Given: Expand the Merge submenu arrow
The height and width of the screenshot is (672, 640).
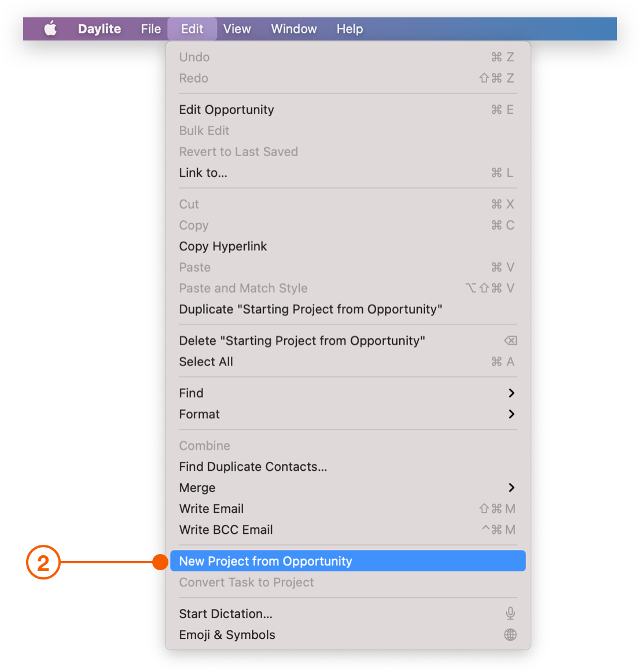Looking at the screenshot, I should (x=511, y=488).
